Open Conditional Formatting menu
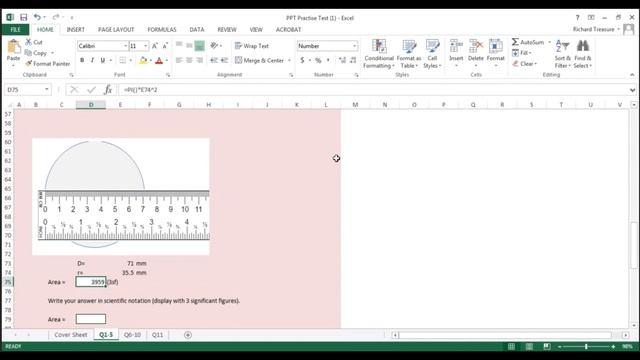 pos(379,54)
